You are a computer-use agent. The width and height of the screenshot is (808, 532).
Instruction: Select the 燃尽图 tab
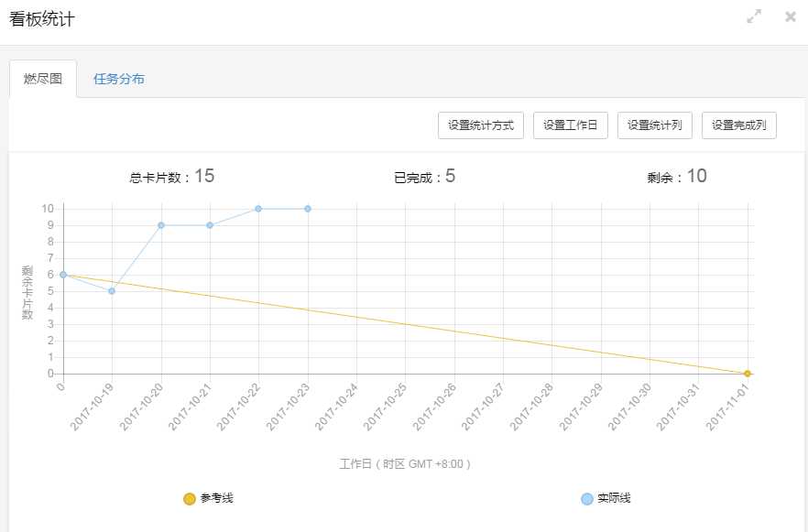pyautogui.click(x=43, y=78)
